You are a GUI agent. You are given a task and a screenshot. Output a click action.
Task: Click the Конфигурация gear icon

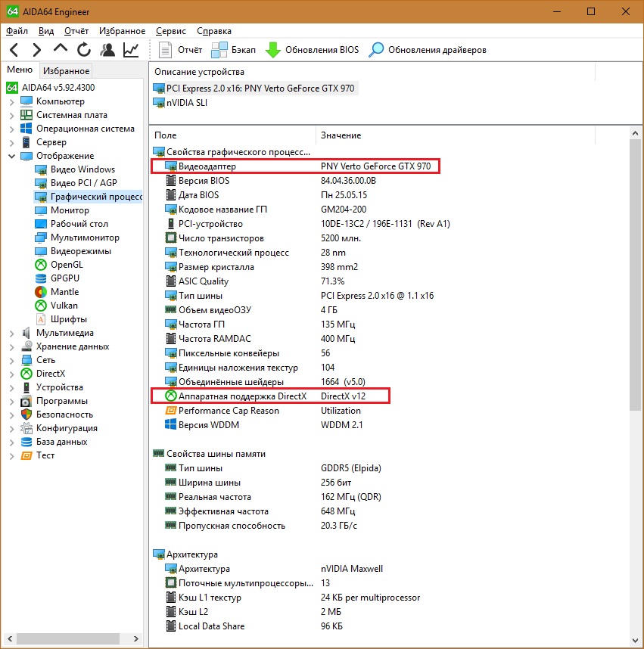[26, 428]
